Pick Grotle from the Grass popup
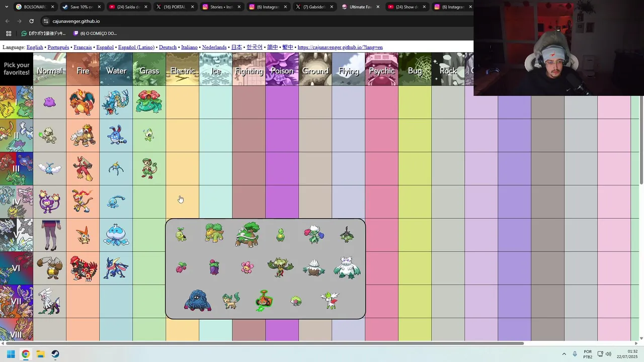Viewport: 644px width, 362px height. 214,233
